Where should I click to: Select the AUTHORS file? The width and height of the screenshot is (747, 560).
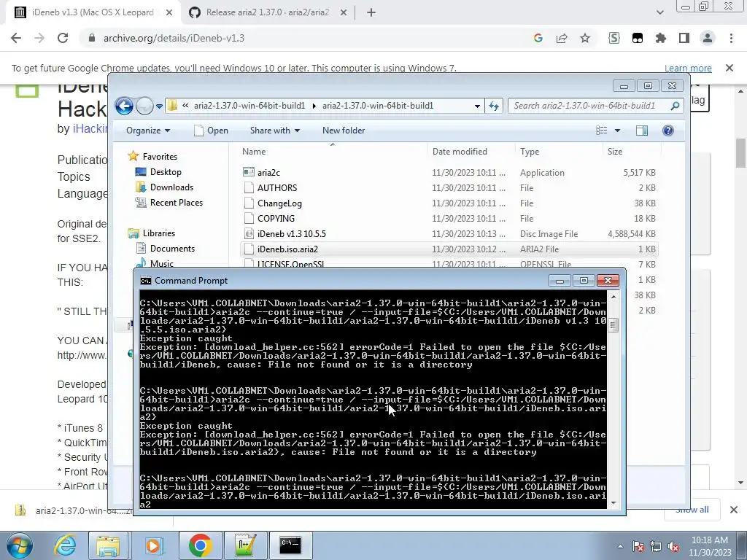point(449,187)
